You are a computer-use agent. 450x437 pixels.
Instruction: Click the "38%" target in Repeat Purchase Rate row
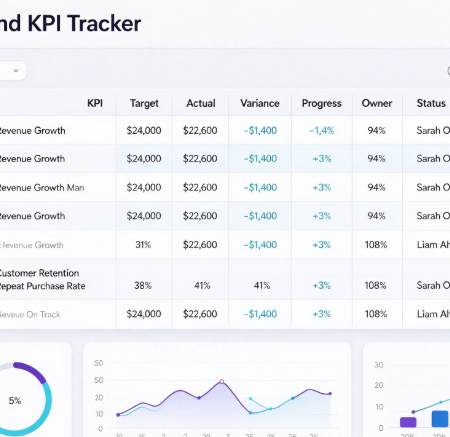(143, 285)
